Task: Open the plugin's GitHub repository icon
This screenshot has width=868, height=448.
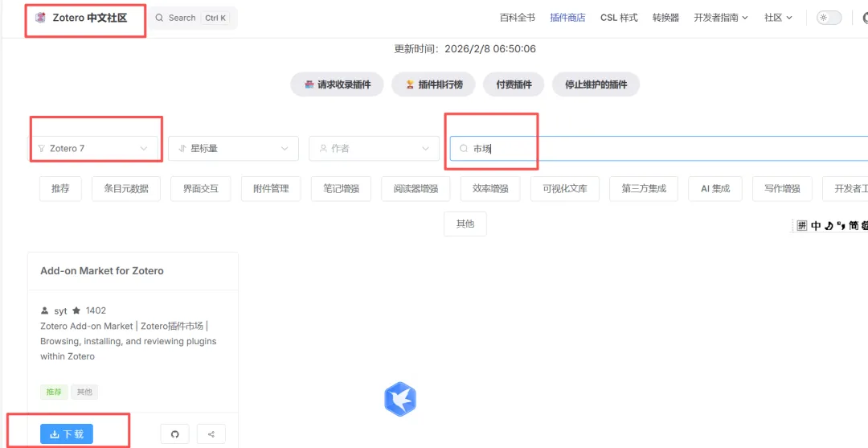Action: click(x=175, y=434)
